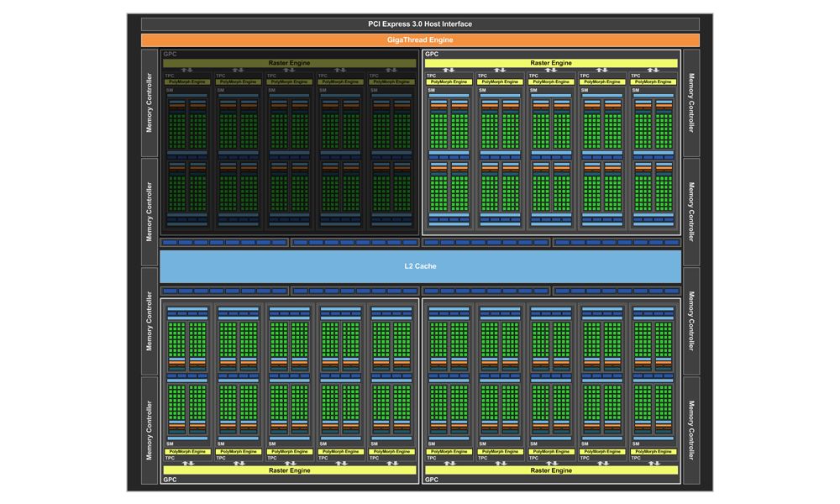Viewport: 840px width, 504px height.
Task: Click the PCI Express 3.0 Host Interface bar
Action: coord(420,24)
